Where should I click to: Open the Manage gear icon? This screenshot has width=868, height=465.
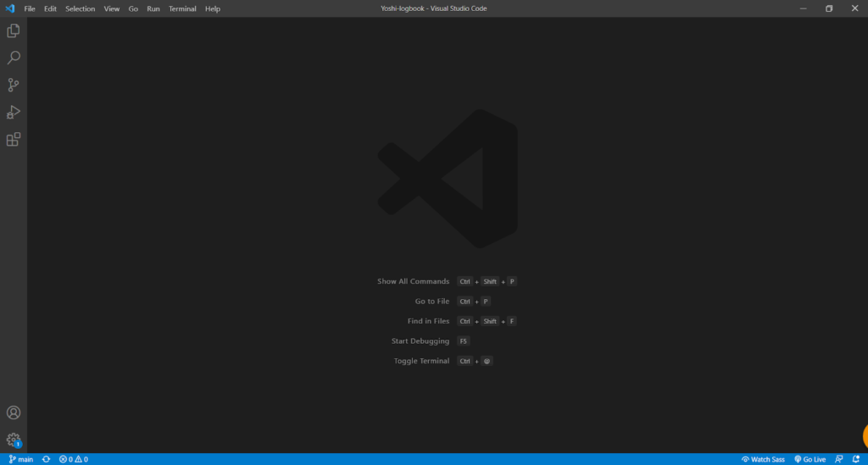point(14,440)
